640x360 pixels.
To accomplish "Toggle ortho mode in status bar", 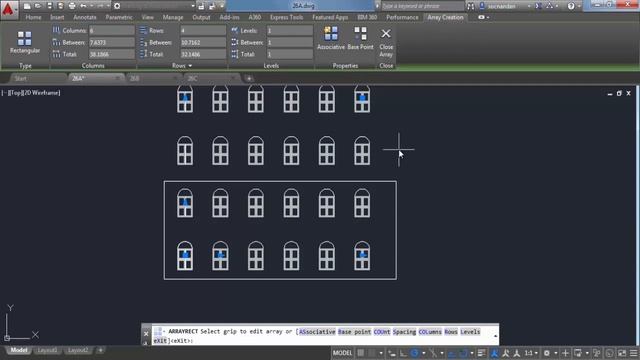I will pos(403,353).
